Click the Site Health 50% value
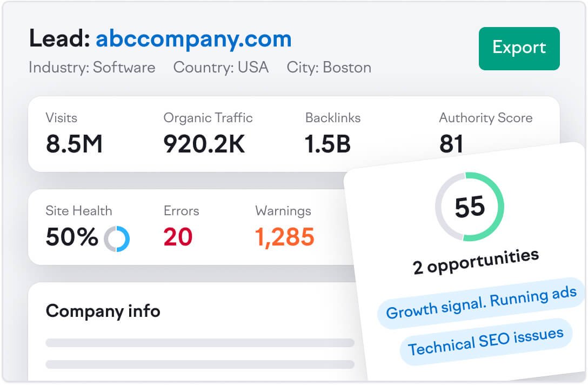Screen dimensions: 588x385 coord(72,237)
